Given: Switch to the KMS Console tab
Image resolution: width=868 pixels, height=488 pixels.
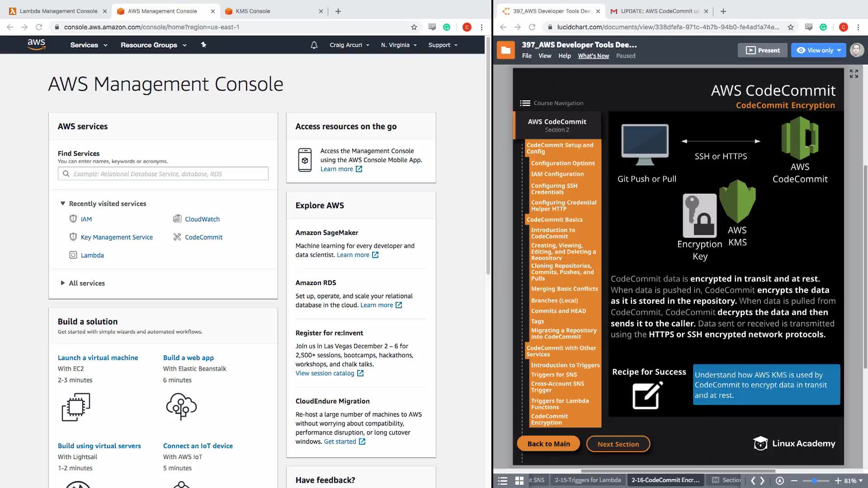Looking at the screenshot, I should pos(253,11).
